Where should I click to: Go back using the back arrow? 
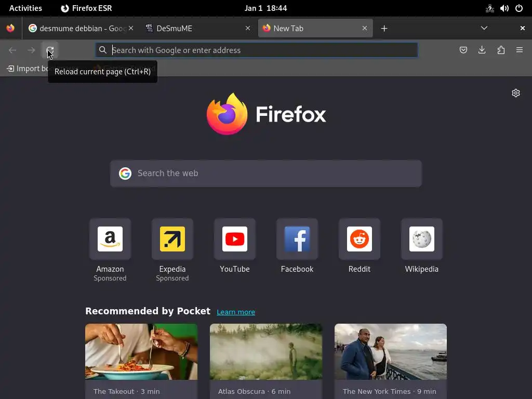pyautogui.click(x=12, y=50)
